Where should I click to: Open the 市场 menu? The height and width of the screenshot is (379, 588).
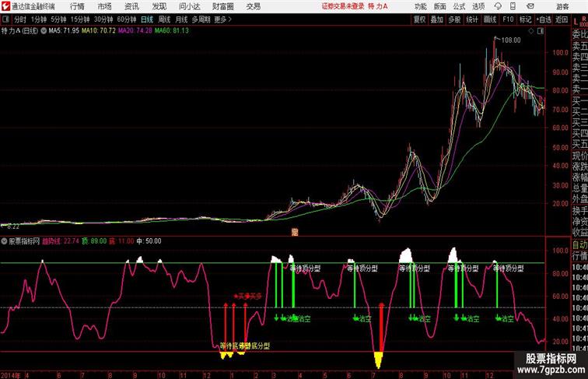pos(104,6)
